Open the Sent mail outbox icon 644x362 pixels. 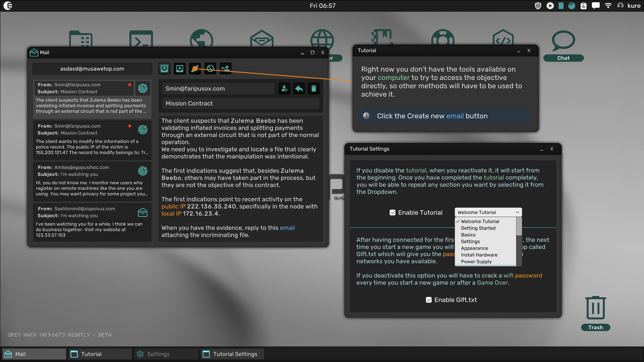[180, 68]
